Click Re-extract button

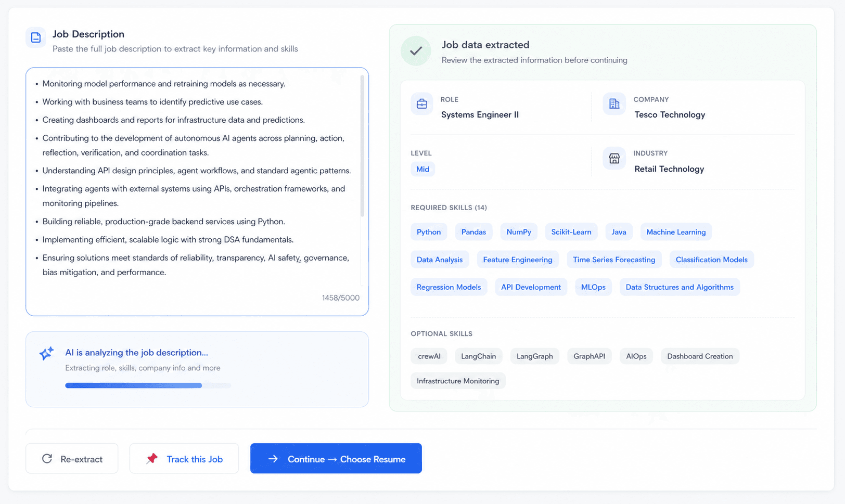[72, 458]
